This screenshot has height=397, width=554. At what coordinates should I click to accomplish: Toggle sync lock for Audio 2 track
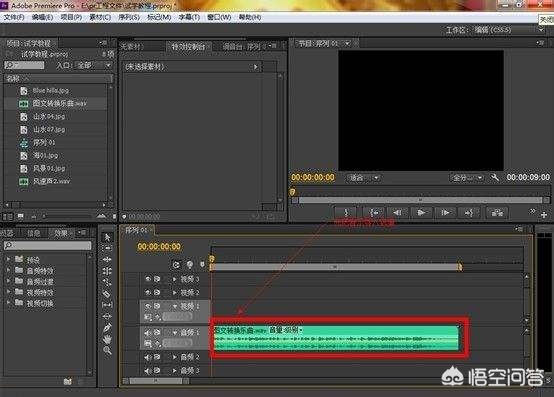click(157, 357)
